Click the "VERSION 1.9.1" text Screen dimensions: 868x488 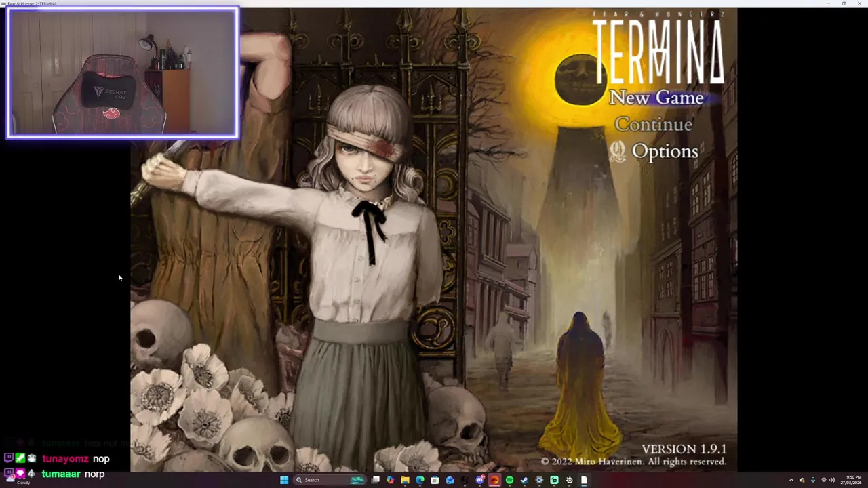[x=684, y=449]
